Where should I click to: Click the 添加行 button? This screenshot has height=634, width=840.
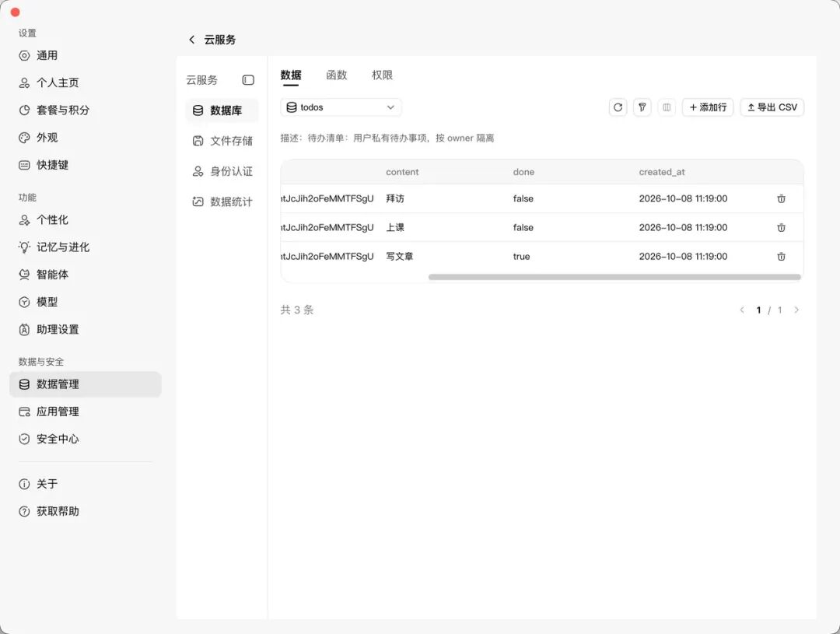(x=707, y=107)
